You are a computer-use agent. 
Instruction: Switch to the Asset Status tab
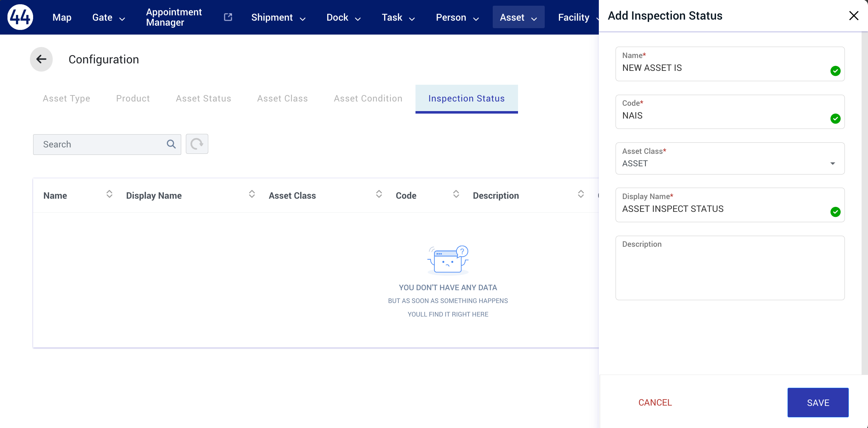click(203, 99)
